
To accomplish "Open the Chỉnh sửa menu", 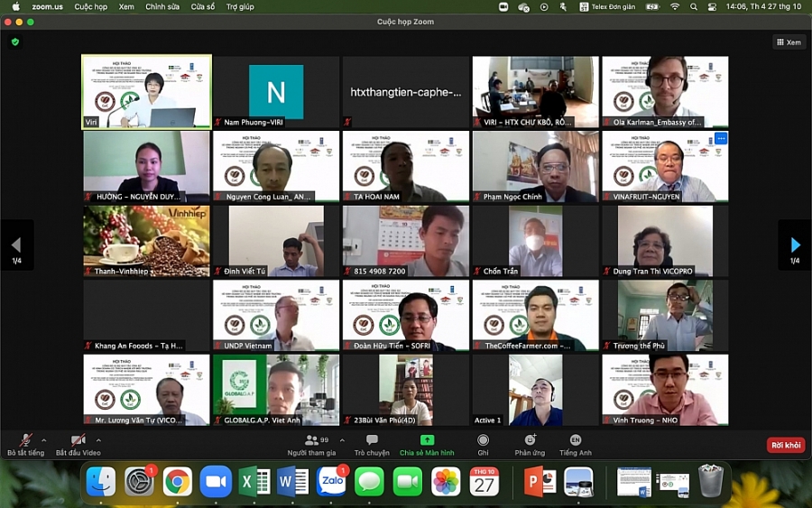I will pos(162,6).
